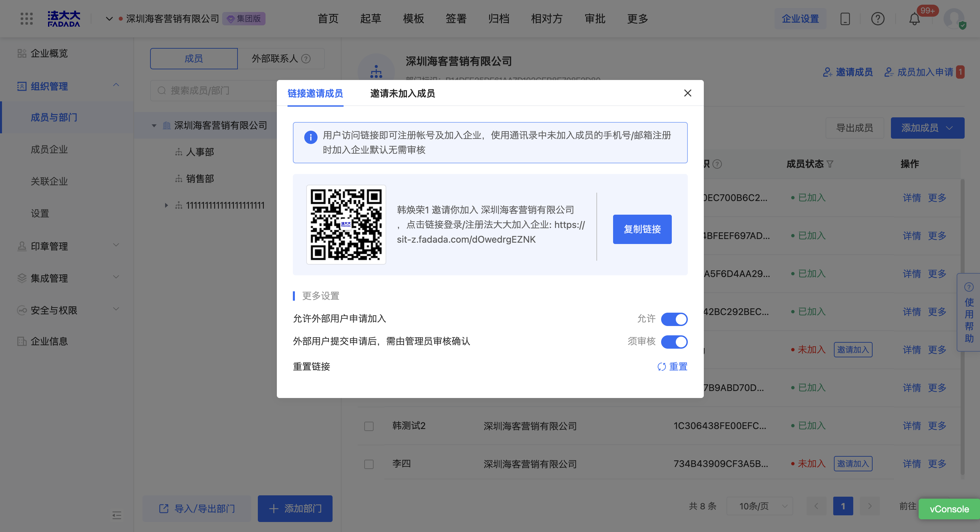The width and height of the screenshot is (980, 532).
Task: Open the 更多 top menu
Action: 638,19
